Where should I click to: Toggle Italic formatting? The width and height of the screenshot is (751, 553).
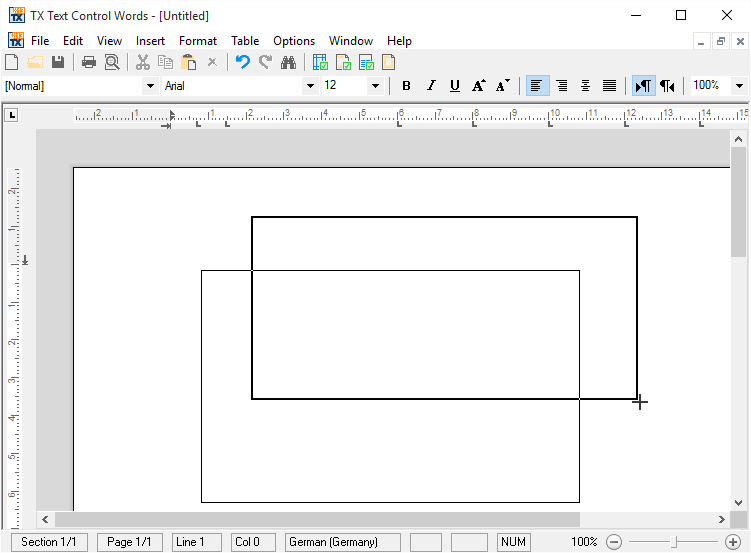(431, 86)
